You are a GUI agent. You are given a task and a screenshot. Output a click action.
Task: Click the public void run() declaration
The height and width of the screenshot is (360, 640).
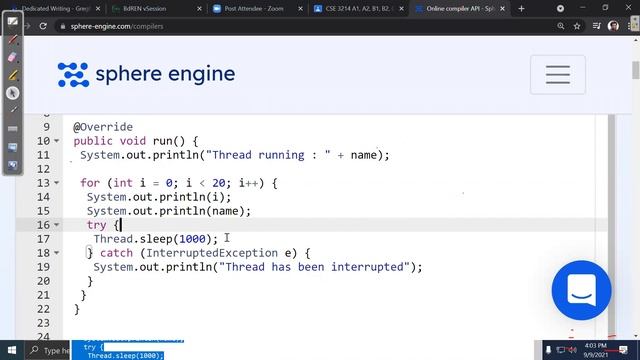(136, 141)
